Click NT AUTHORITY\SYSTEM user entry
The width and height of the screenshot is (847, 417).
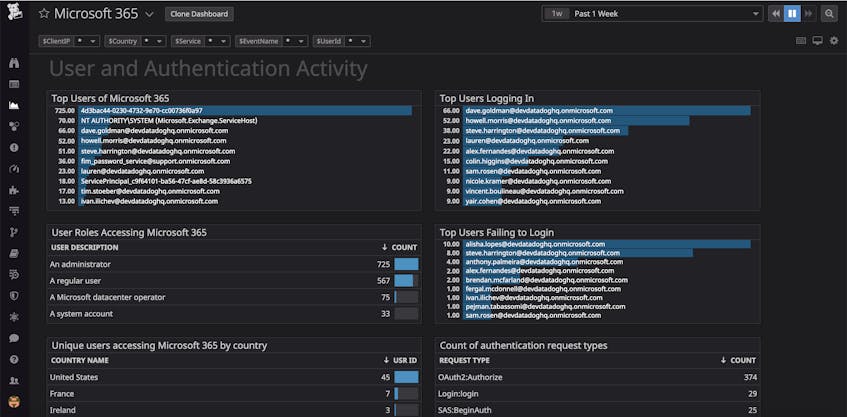(169, 120)
